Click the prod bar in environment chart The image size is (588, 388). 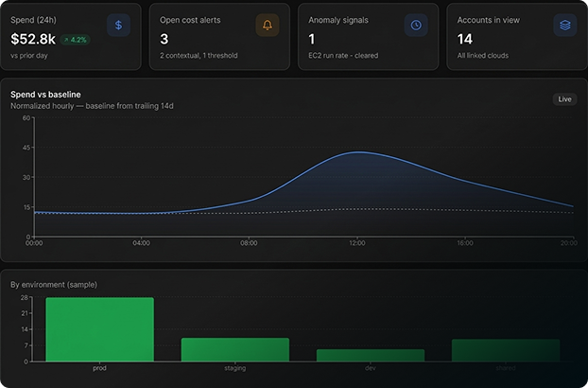pyautogui.click(x=100, y=329)
